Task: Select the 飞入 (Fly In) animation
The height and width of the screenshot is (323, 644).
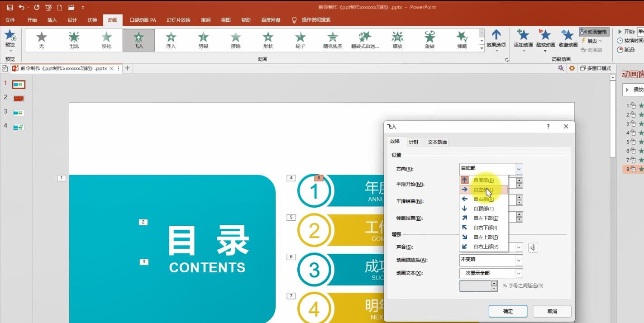Action: 138,40
